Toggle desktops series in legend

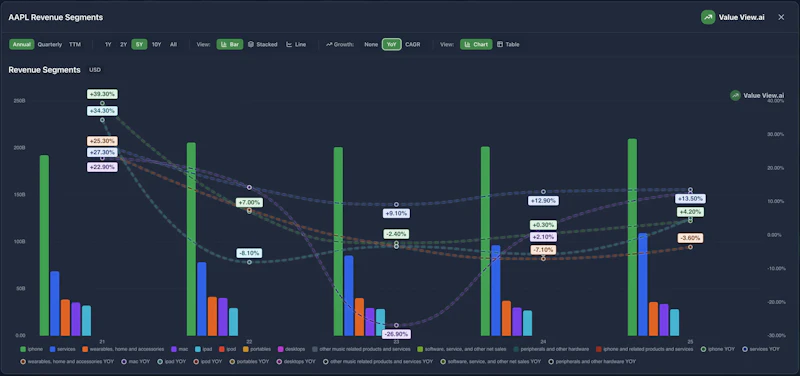point(291,349)
